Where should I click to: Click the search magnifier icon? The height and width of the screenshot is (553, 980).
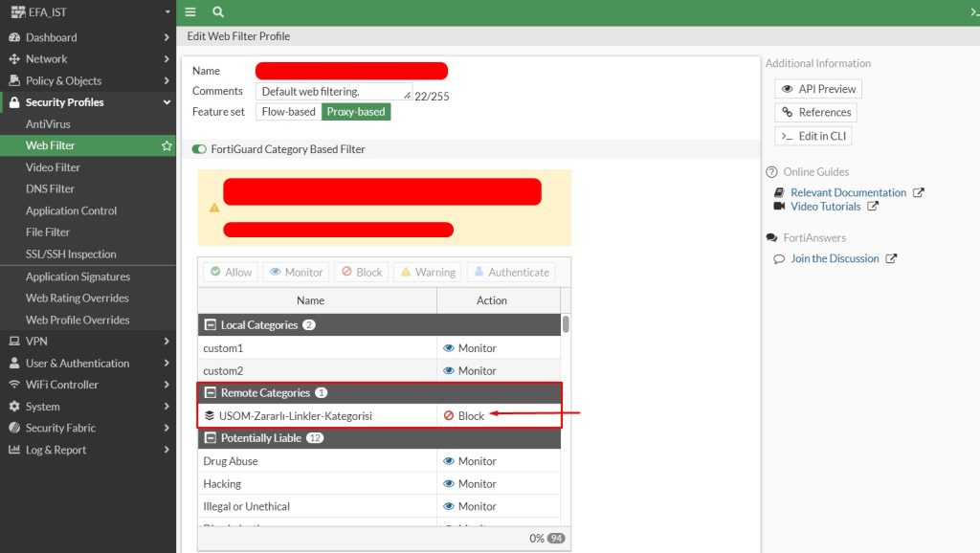pyautogui.click(x=218, y=11)
